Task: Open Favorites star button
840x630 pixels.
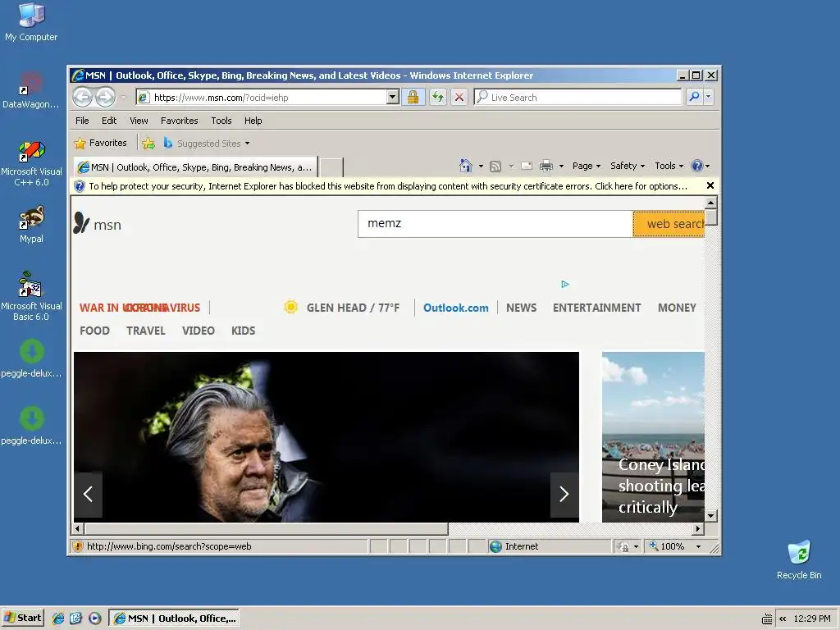Action: [101, 143]
